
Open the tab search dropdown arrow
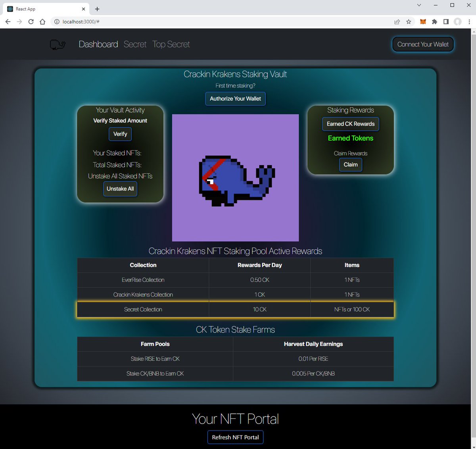(x=419, y=5)
